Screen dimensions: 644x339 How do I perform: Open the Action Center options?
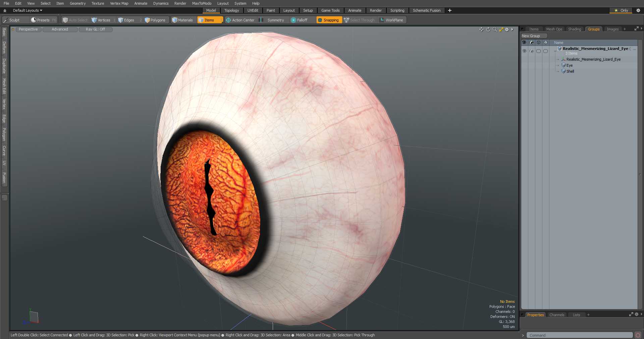point(240,20)
